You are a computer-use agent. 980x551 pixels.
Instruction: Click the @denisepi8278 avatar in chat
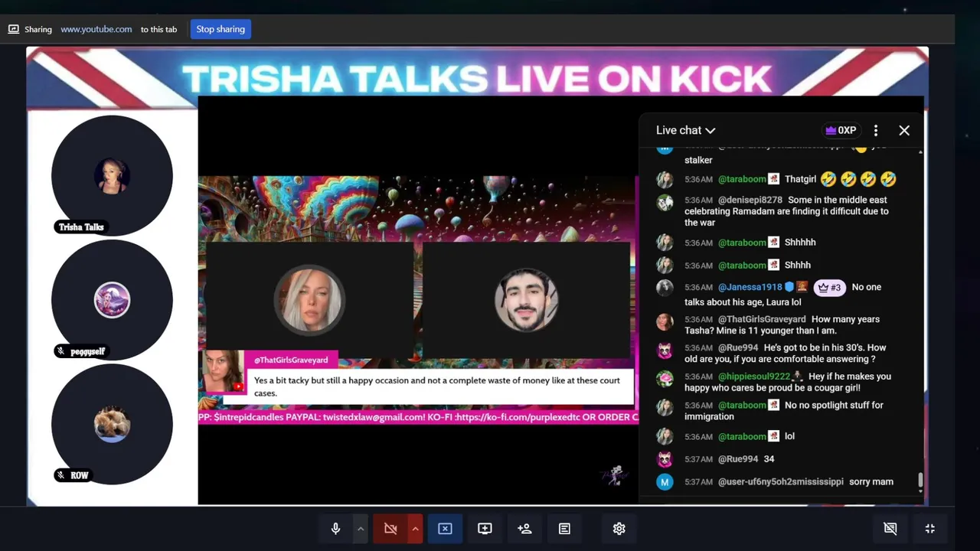tap(665, 203)
